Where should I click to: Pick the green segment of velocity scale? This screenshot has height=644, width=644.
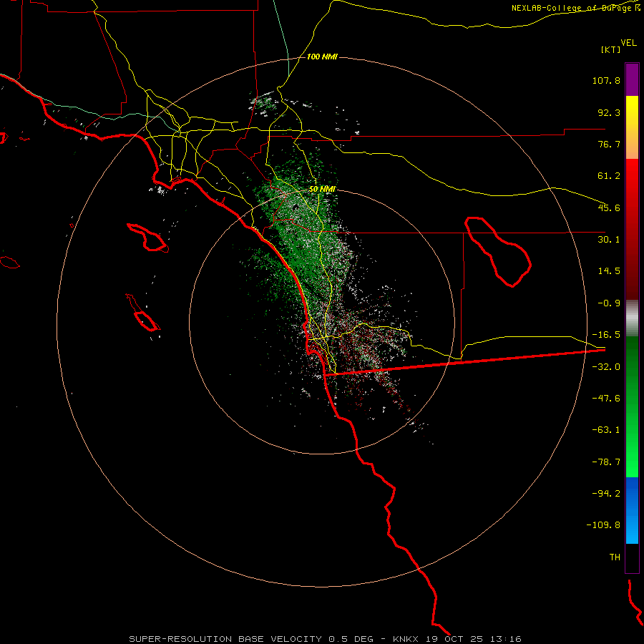click(x=632, y=406)
